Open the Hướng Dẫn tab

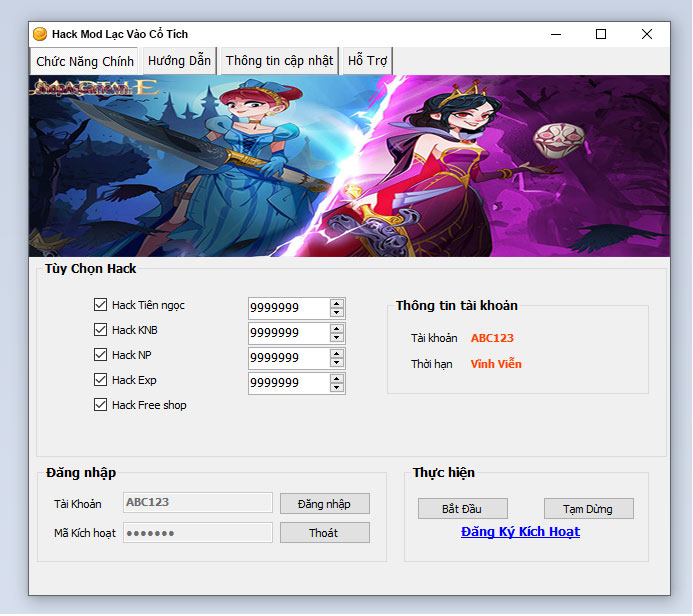[x=179, y=61]
